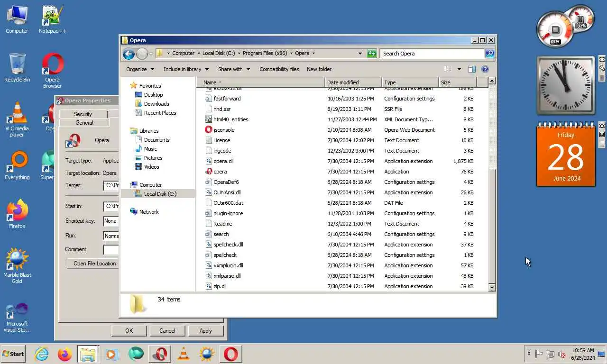Open the Notepad++ desktop shortcut
Image resolution: width=607 pixels, height=364 pixels.
pos(52,19)
